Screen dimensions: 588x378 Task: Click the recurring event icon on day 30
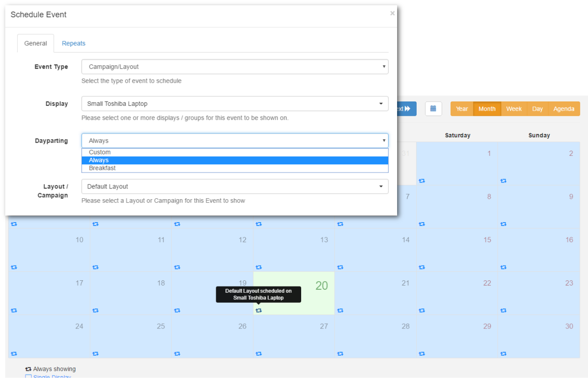point(504,354)
